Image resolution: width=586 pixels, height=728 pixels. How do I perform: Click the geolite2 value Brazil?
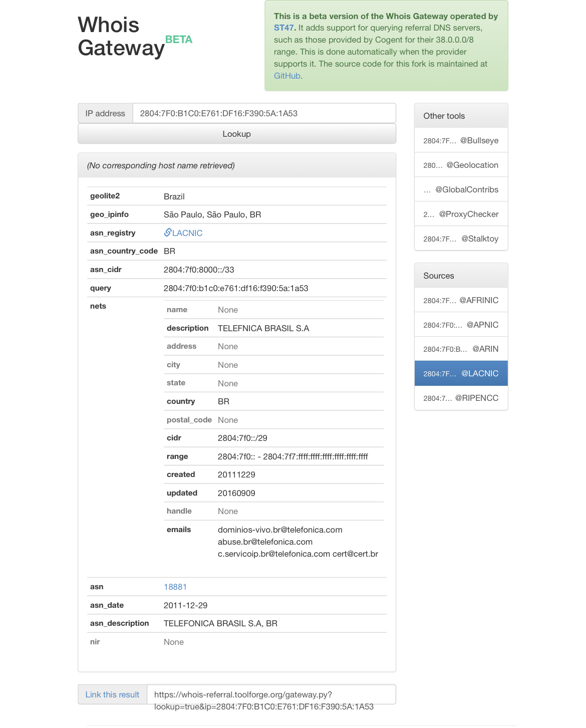[174, 196]
